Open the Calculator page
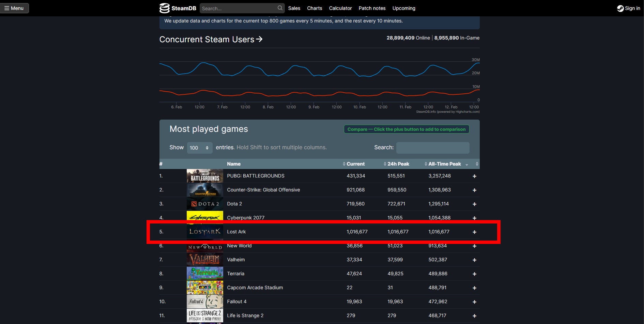Viewport: 644px width, 324px height. 340,8
